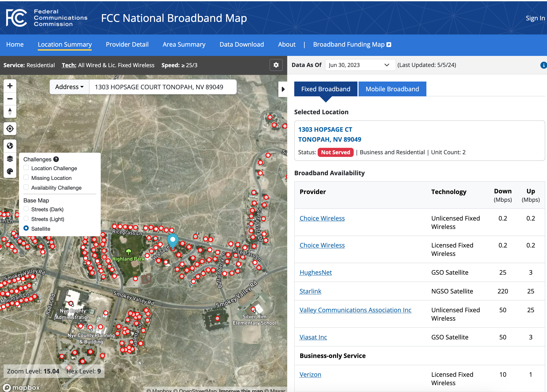This screenshot has height=392, width=547.
Task: Open Valley Communications Association Inc link
Action: pyautogui.click(x=355, y=310)
